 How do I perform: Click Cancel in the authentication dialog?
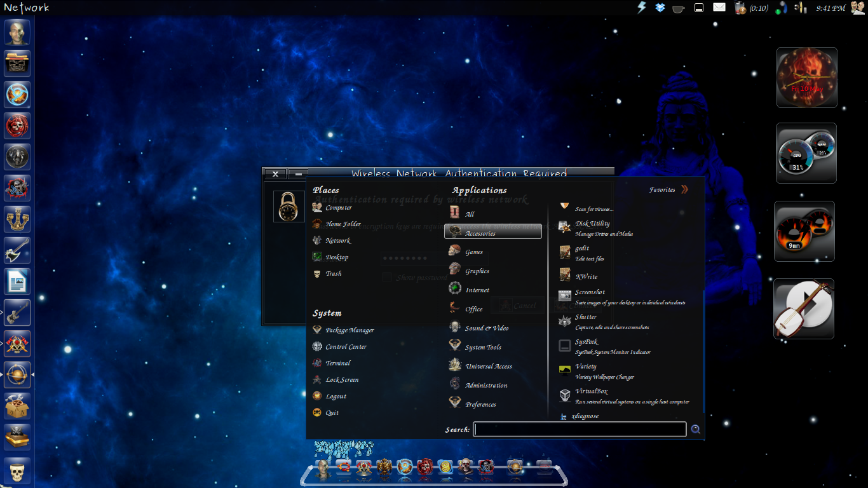pyautogui.click(x=518, y=306)
